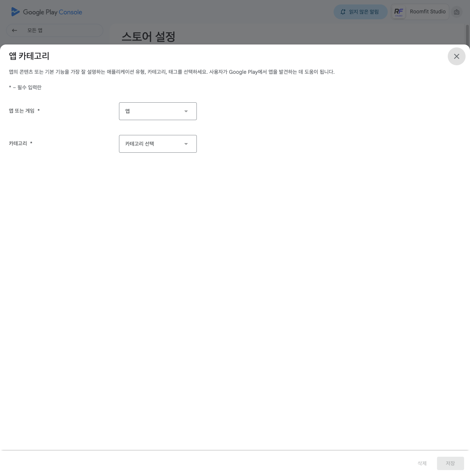Click the 저장 button
The height and width of the screenshot is (476, 470).
pyautogui.click(x=450, y=463)
